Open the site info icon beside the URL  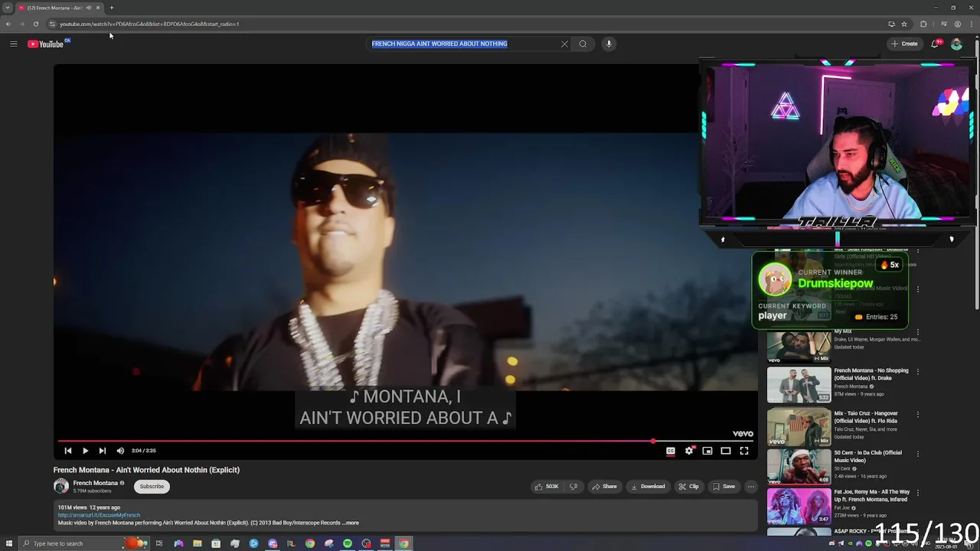pyautogui.click(x=52, y=24)
